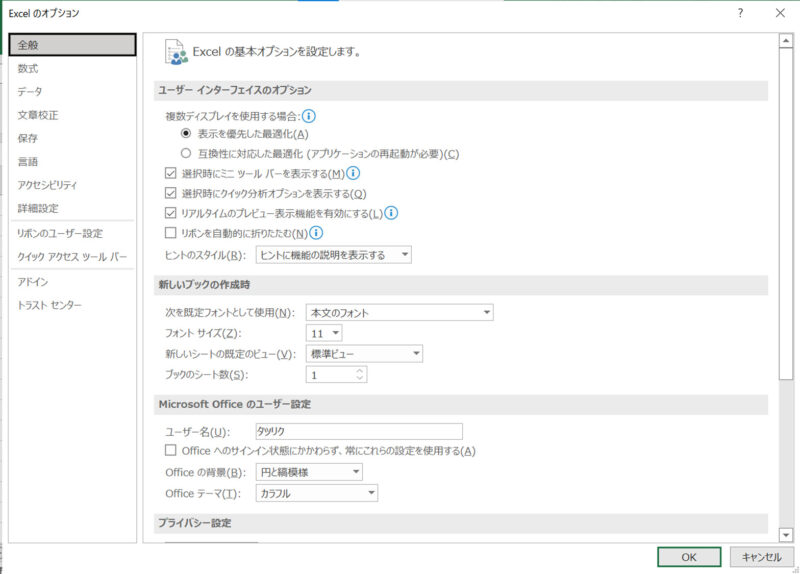
Task: Click info icon next to リアルタイムのプレビュー option
Action: pos(391,213)
